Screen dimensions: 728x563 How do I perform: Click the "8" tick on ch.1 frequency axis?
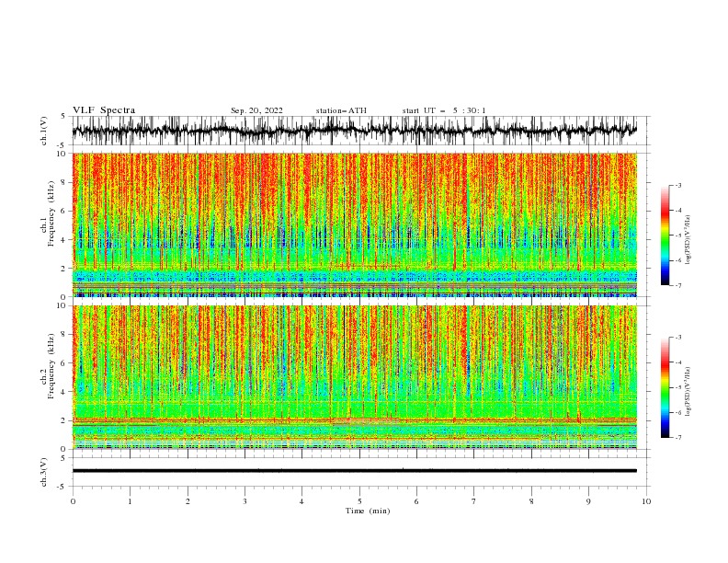pyautogui.click(x=64, y=182)
